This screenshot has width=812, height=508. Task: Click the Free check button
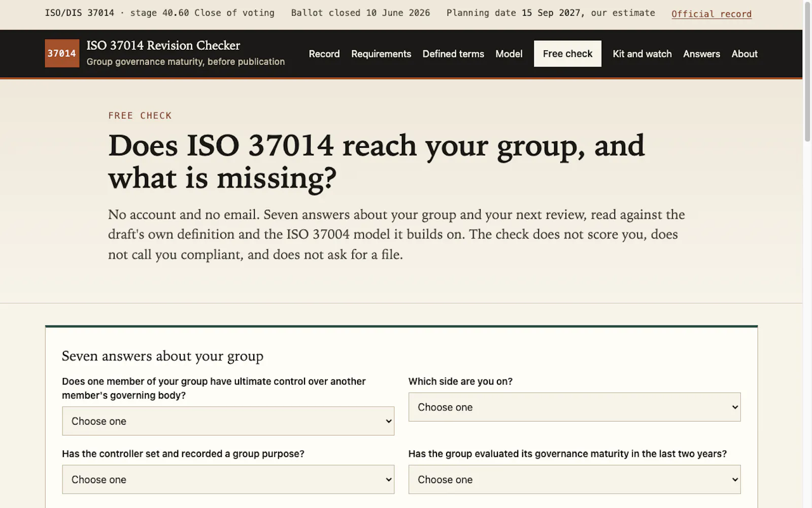pyautogui.click(x=567, y=54)
